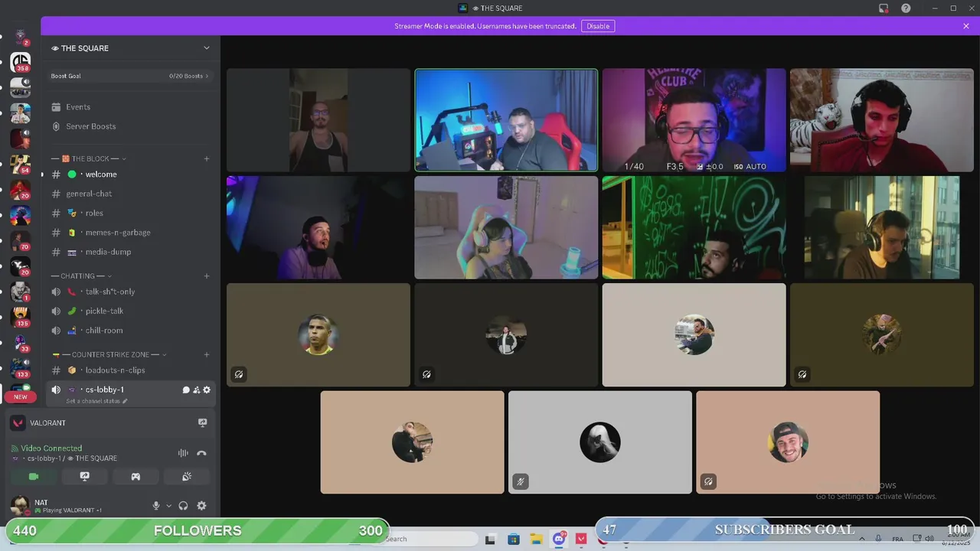Open Microsoft Store from the taskbar
Image resolution: width=980 pixels, height=551 pixels.
click(x=513, y=539)
